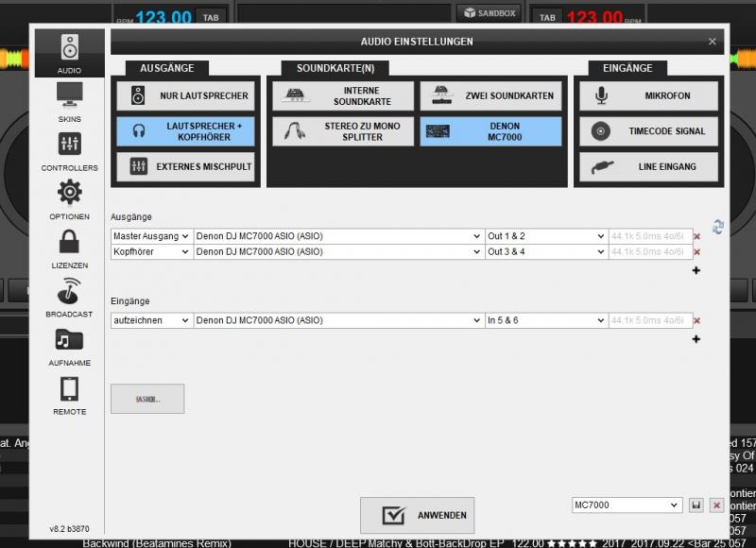Screen dimensions: 756x548
Task: Select Lautsprecher + Kopfhörer output mode
Action: click(x=185, y=131)
